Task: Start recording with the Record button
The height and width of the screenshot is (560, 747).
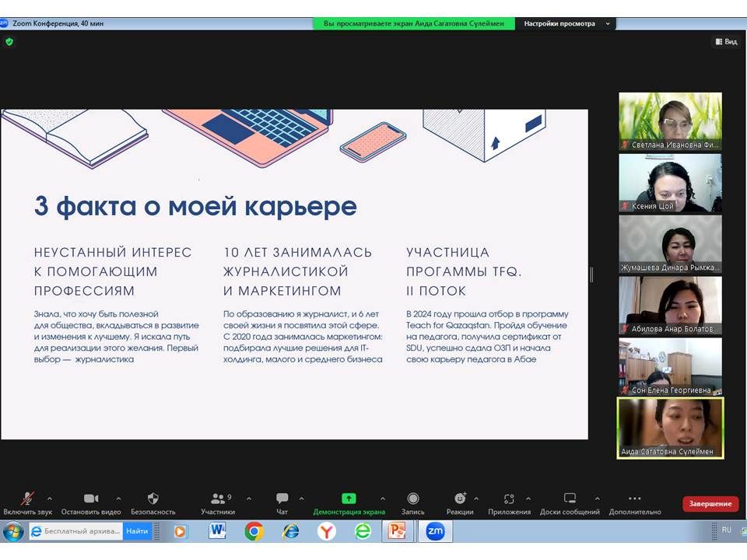Action: coord(413,499)
